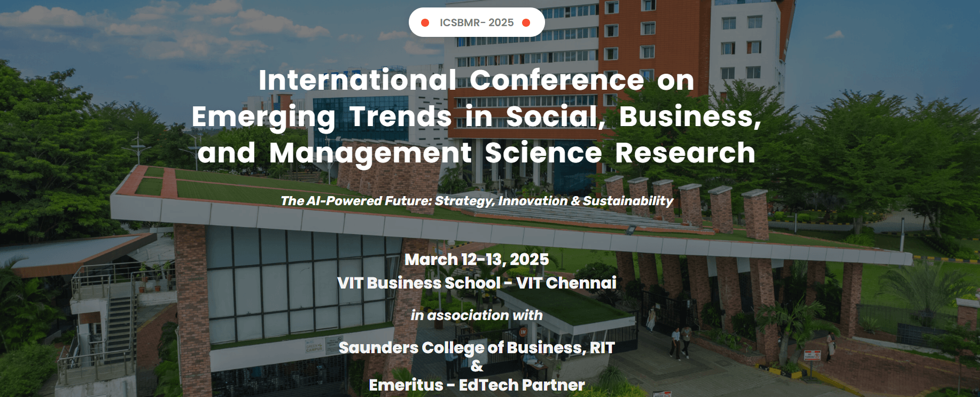Click the date "March 12-13, 2025"
Image resolution: width=980 pixels, height=397 pixels.
tap(477, 260)
